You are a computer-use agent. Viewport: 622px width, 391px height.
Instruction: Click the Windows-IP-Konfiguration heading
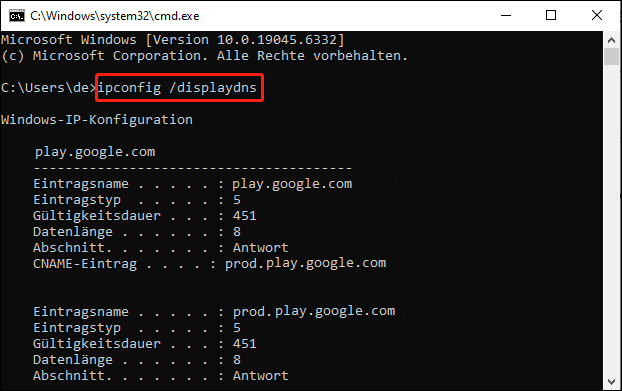pyautogui.click(x=97, y=119)
